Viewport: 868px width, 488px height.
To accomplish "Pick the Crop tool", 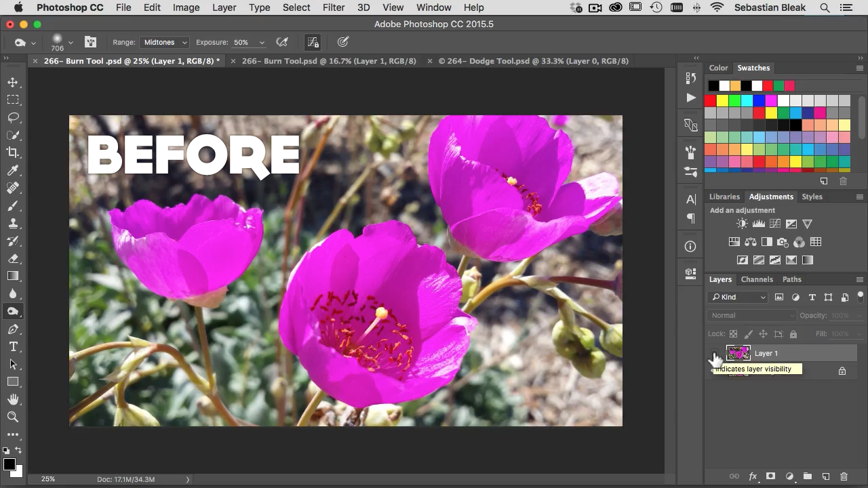I will (x=13, y=152).
